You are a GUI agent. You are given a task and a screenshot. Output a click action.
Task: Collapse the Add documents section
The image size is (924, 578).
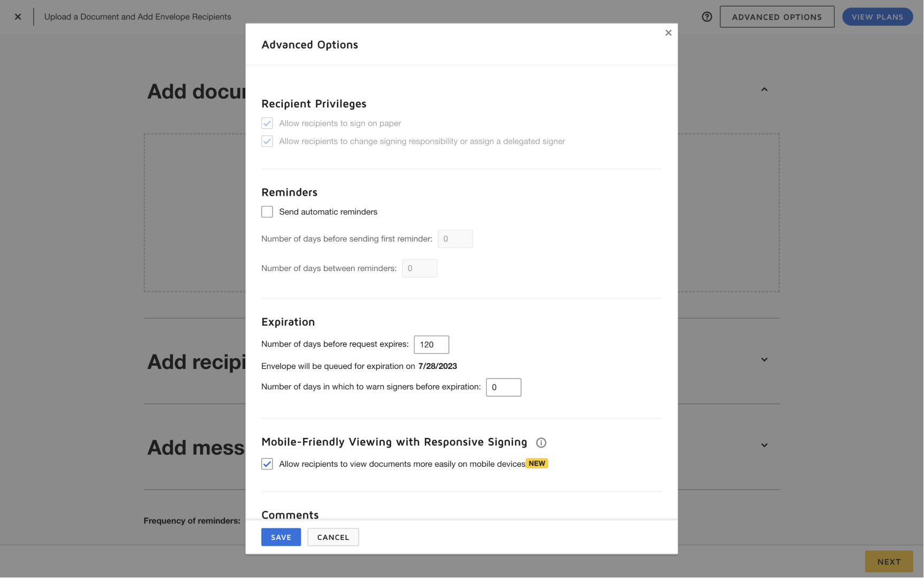pos(764,89)
